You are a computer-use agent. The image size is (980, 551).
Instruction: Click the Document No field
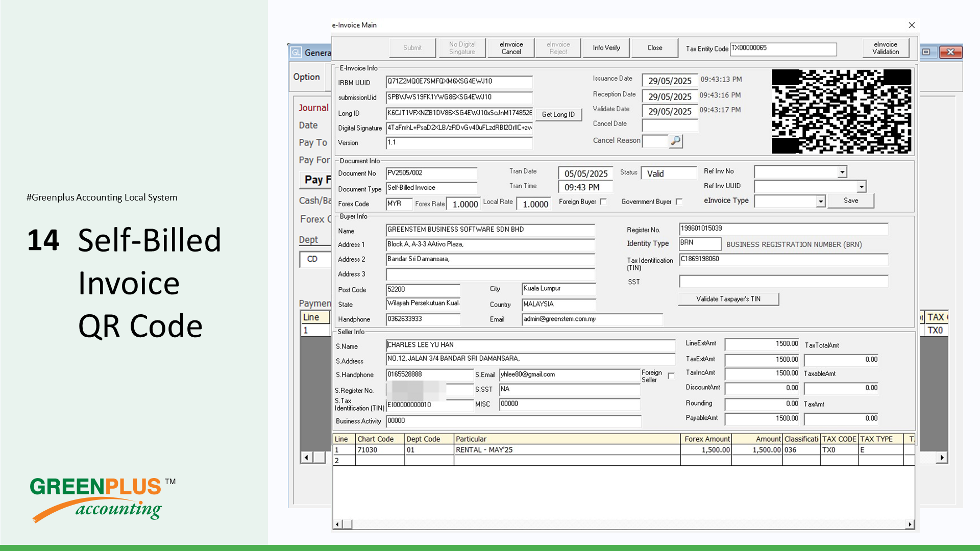pos(431,173)
